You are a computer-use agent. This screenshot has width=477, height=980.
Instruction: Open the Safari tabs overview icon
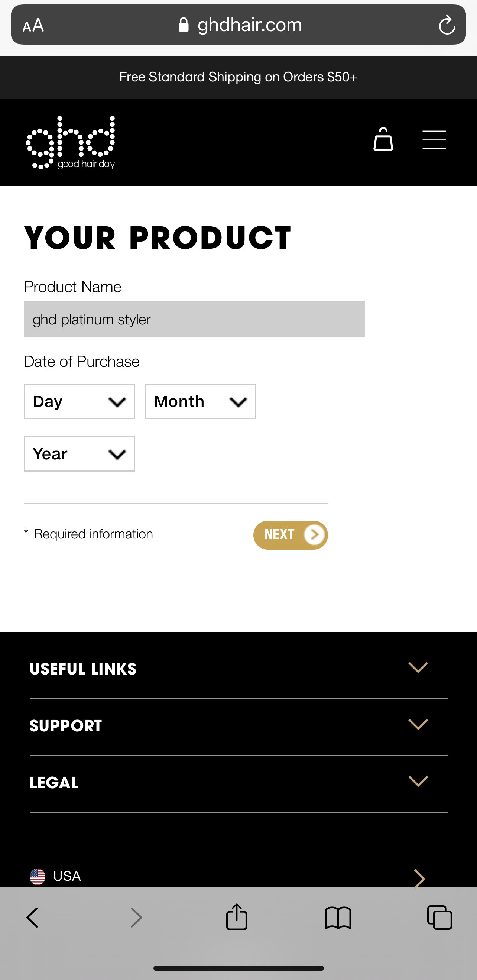(x=439, y=917)
